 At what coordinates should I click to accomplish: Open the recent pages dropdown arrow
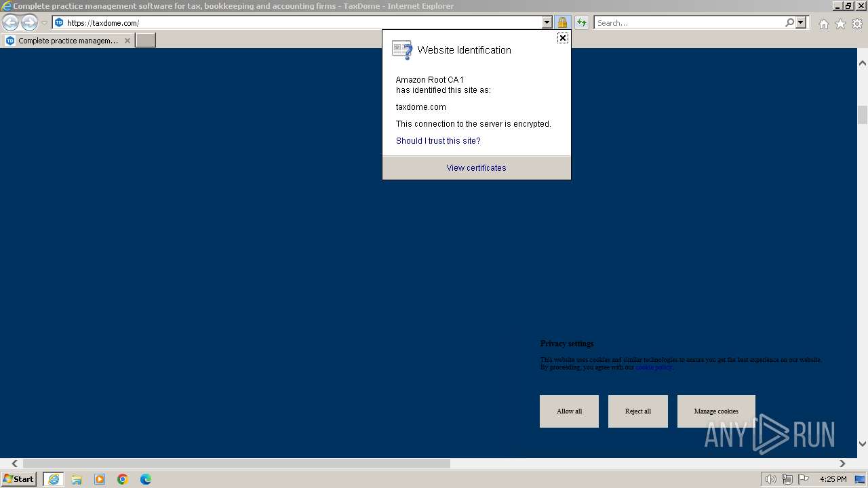click(44, 22)
